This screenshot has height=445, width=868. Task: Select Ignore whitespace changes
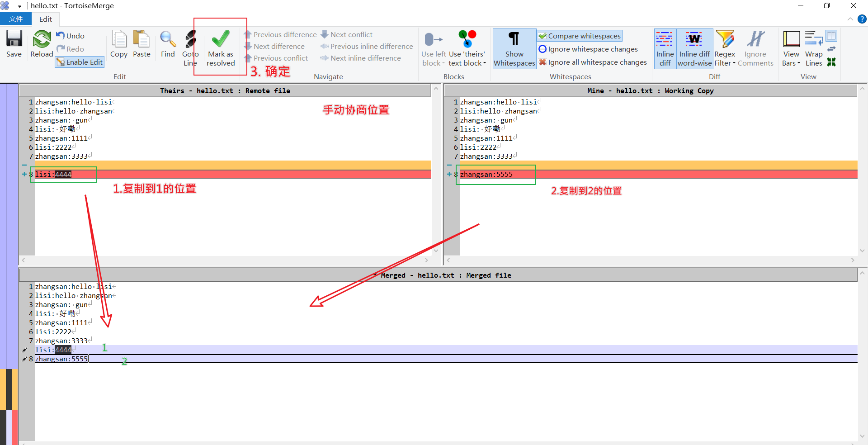[589, 49]
